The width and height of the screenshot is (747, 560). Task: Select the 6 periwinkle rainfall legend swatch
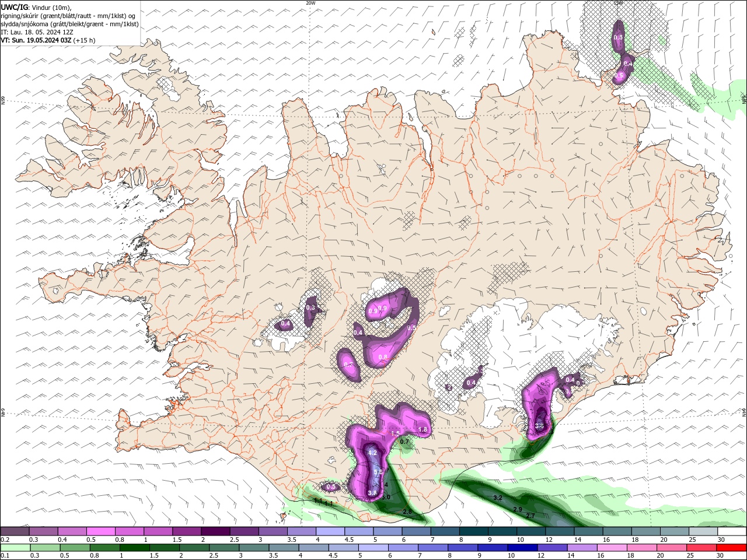[x=403, y=548]
